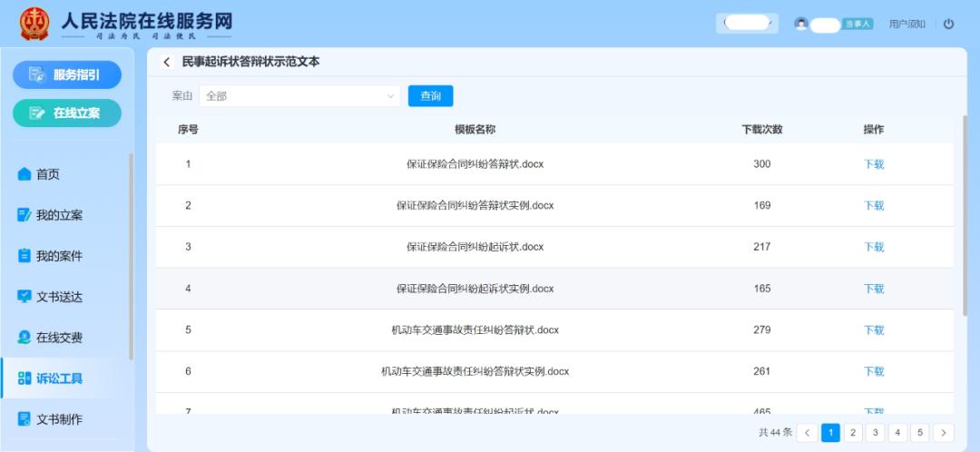Open the court selector dropdown in header
The height and width of the screenshot is (452, 980).
(747, 24)
